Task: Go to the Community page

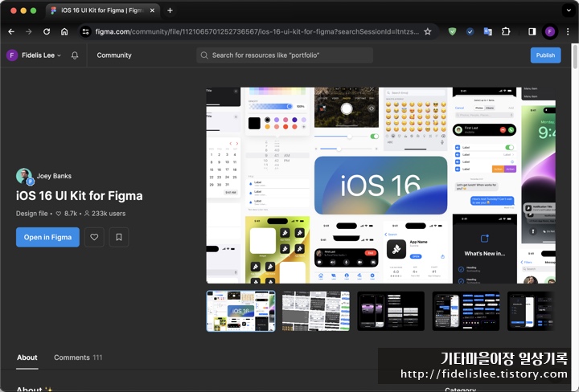Action: [x=114, y=55]
